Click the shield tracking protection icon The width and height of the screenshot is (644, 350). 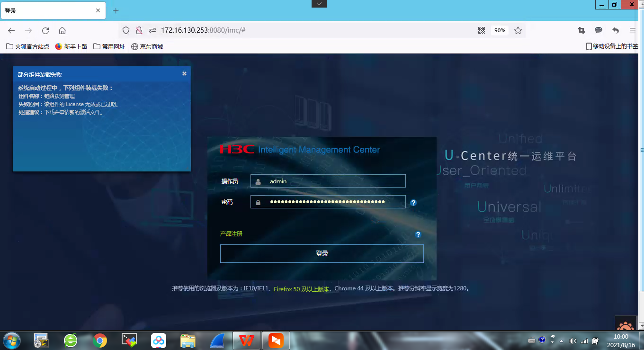click(126, 30)
